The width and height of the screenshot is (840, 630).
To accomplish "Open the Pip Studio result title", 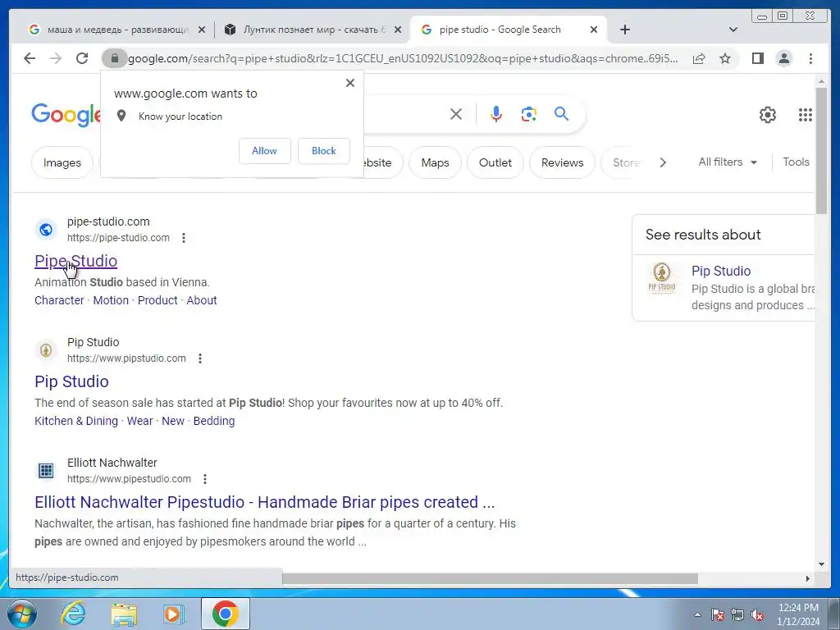I will 71,381.
